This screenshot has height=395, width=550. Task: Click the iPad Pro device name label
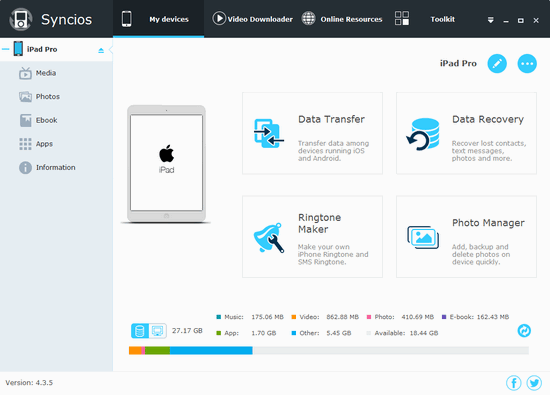458,63
